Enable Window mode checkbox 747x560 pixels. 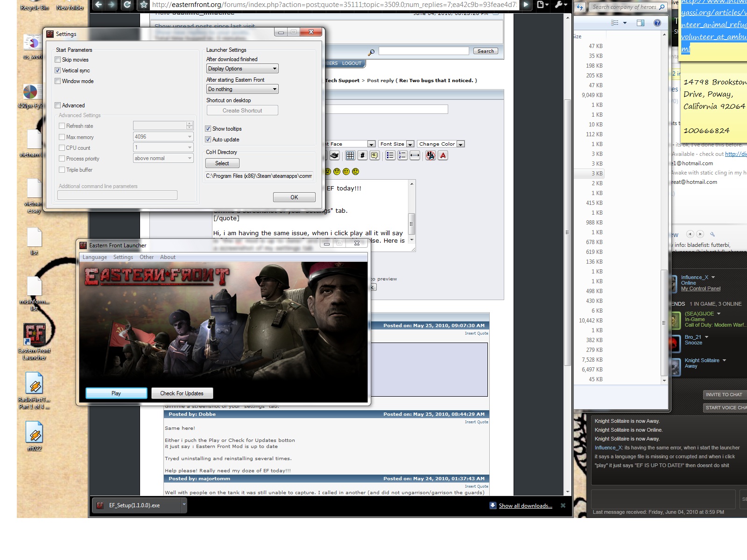tap(58, 81)
